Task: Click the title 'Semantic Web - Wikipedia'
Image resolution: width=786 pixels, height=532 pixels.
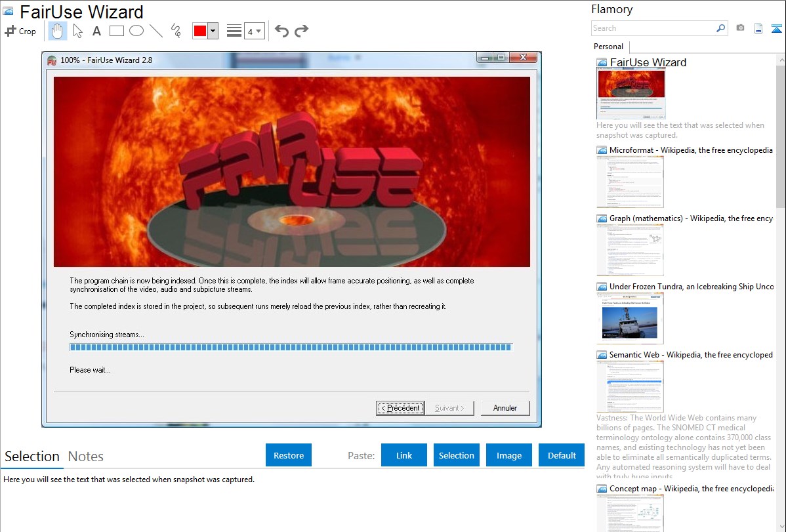Action: [x=692, y=355]
